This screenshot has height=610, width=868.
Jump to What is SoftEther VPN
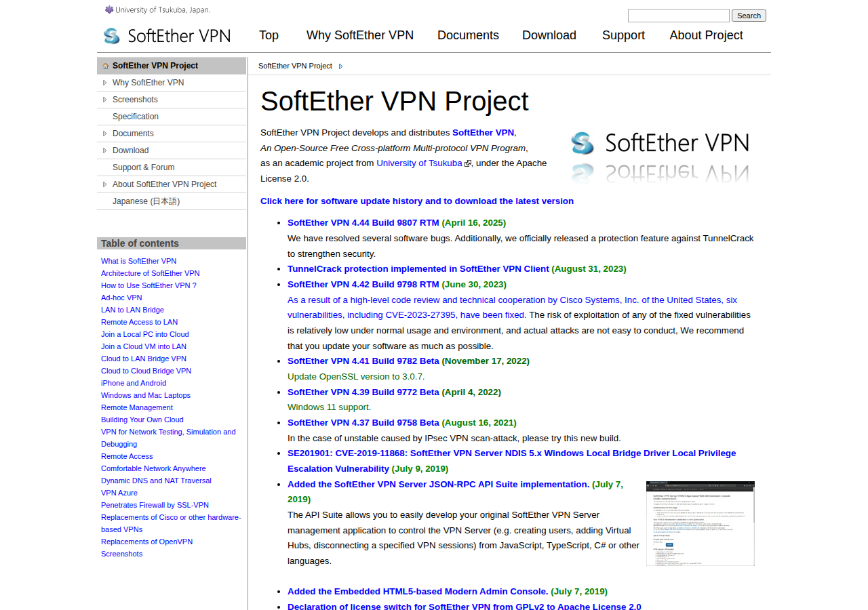[x=138, y=261]
